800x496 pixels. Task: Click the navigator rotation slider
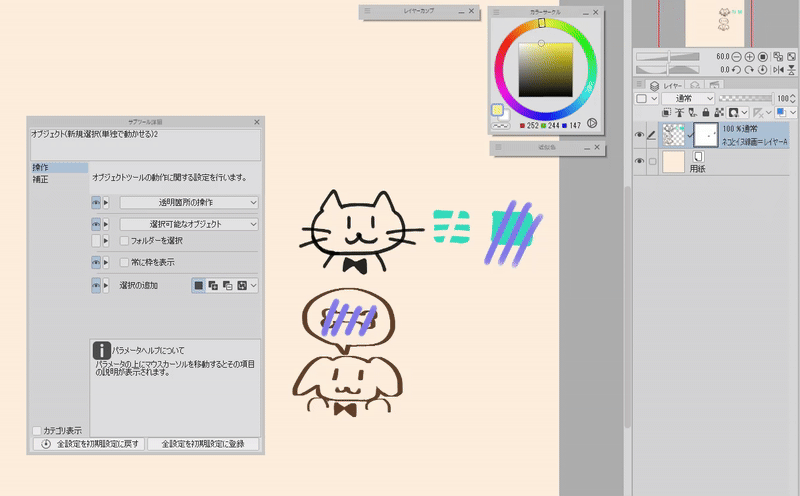point(667,70)
